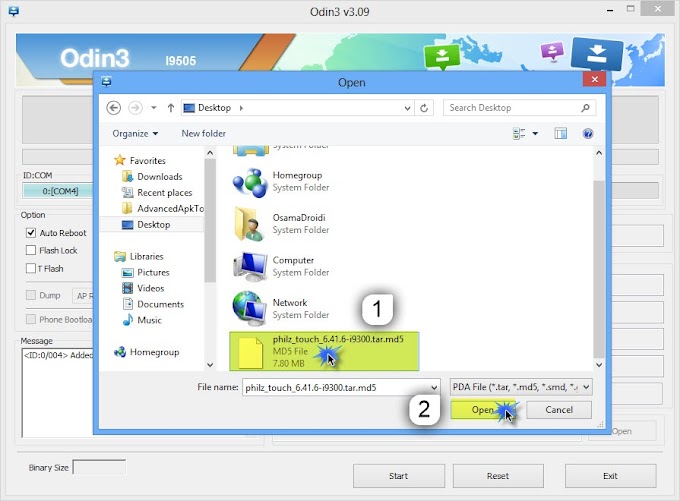Click Cancel button in dialog
This screenshot has width=680, height=501.
point(559,410)
